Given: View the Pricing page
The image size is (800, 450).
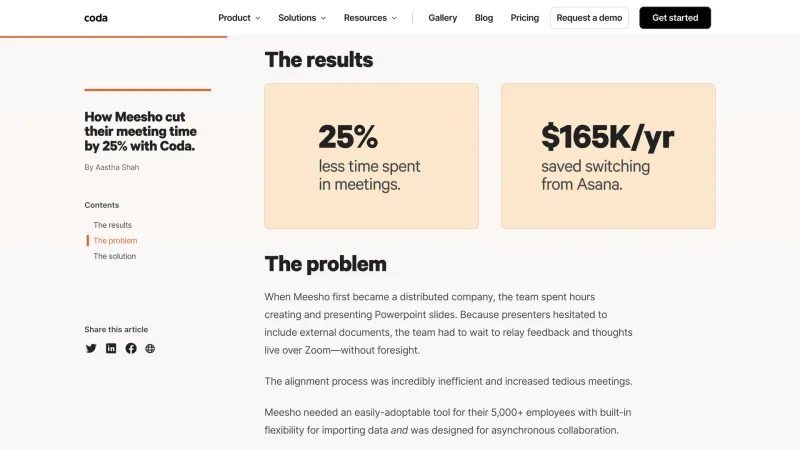Looking at the screenshot, I should tap(524, 18).
